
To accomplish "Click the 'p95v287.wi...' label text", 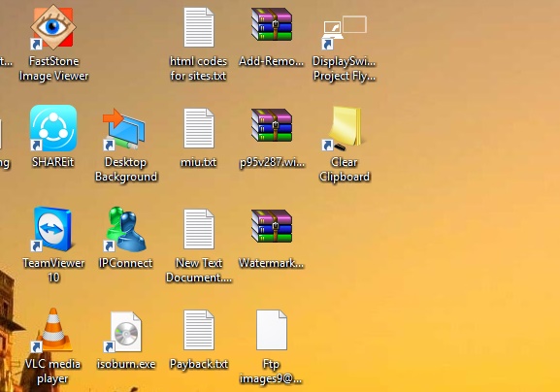I will tap(272, 162).
